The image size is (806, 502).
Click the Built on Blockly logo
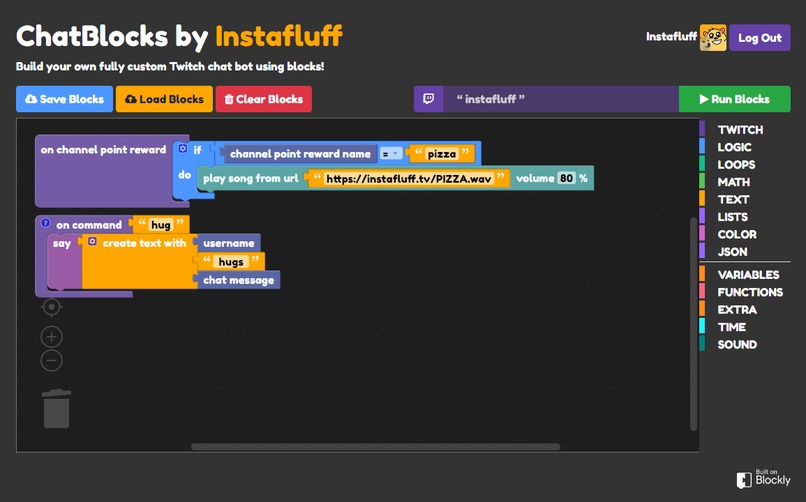(x=764, y=479)
